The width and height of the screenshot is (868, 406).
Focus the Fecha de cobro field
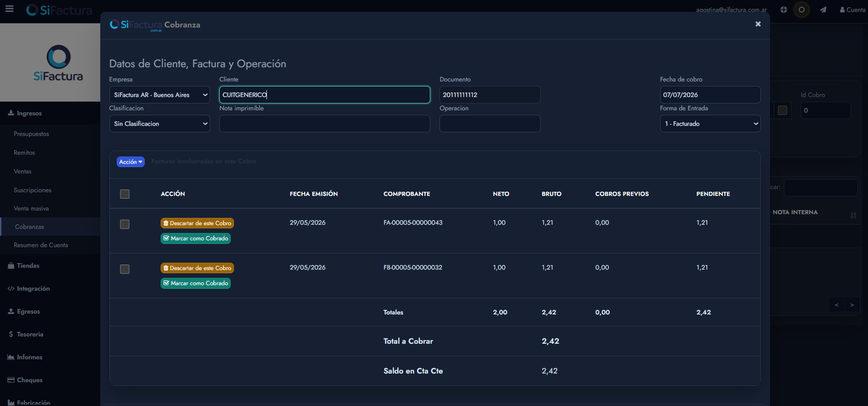(710, 95)
